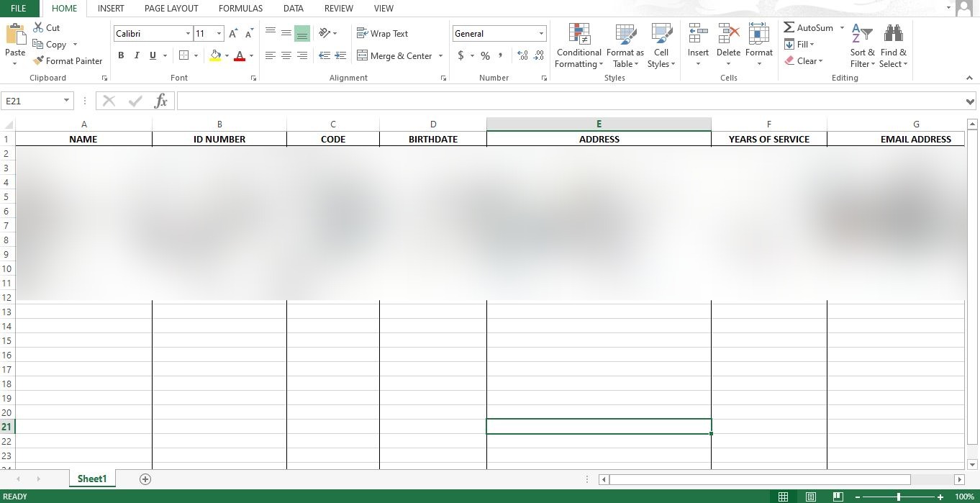
Task: Open the General number format dropdown
Action: click(541, 34)
